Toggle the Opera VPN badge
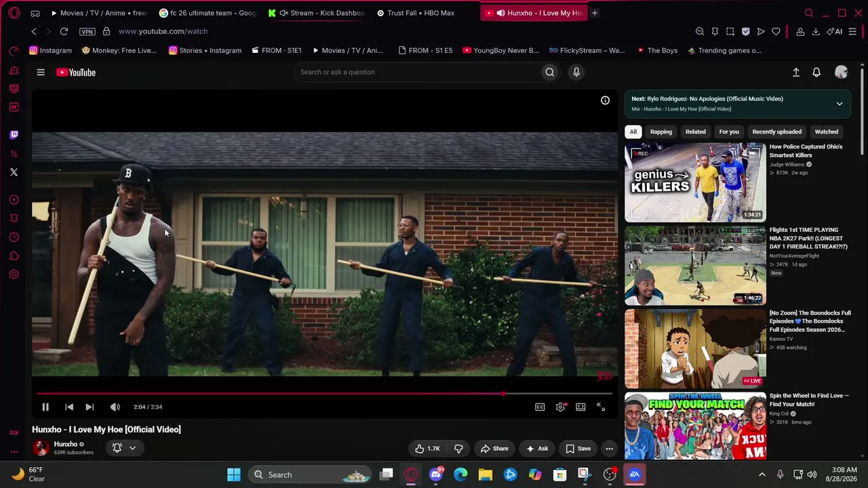The image size is (868, 488). click(x=87, y=32)
